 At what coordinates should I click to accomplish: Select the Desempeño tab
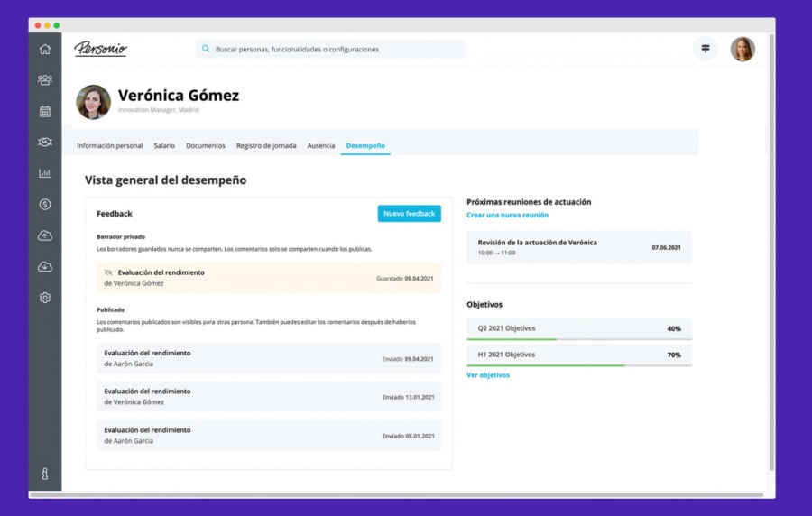(365, 146)
